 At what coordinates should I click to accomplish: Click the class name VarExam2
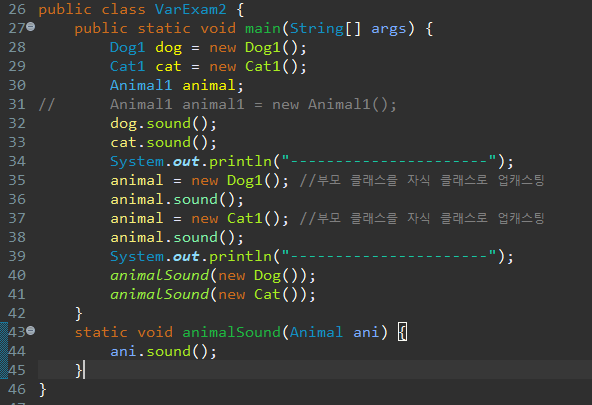click(191, 9)
